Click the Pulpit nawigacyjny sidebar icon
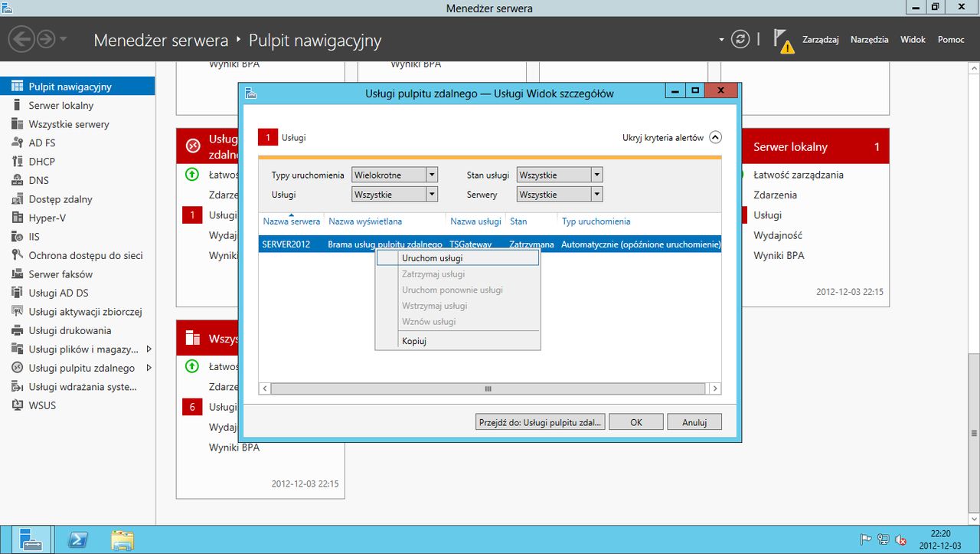The width and height of the screenshot is (980, 554). click(x=17, y=87)
